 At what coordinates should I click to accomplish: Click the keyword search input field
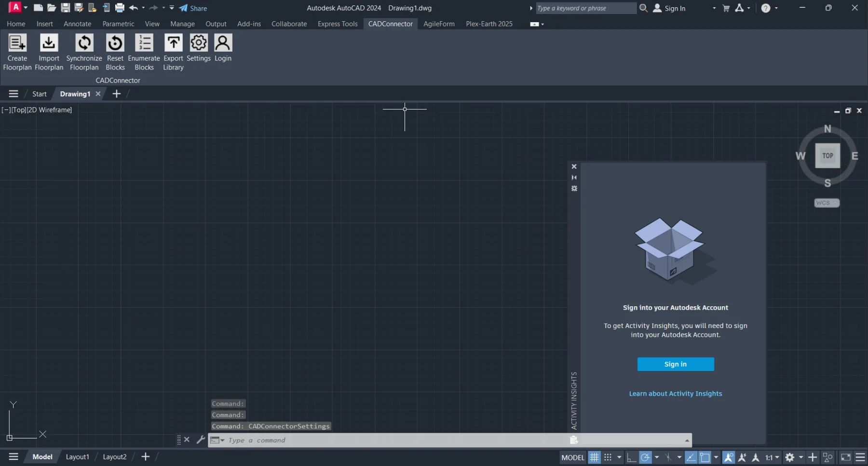586,8
